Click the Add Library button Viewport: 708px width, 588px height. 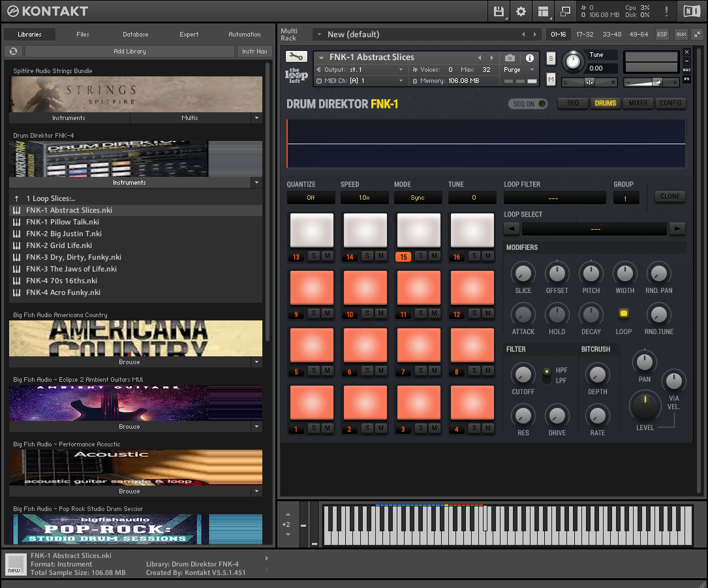click(130, 52)
